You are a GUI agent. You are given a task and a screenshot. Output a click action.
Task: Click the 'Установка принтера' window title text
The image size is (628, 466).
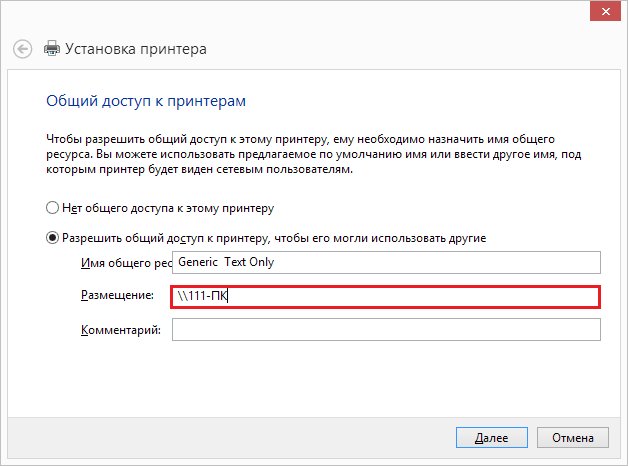pos(137,48)
